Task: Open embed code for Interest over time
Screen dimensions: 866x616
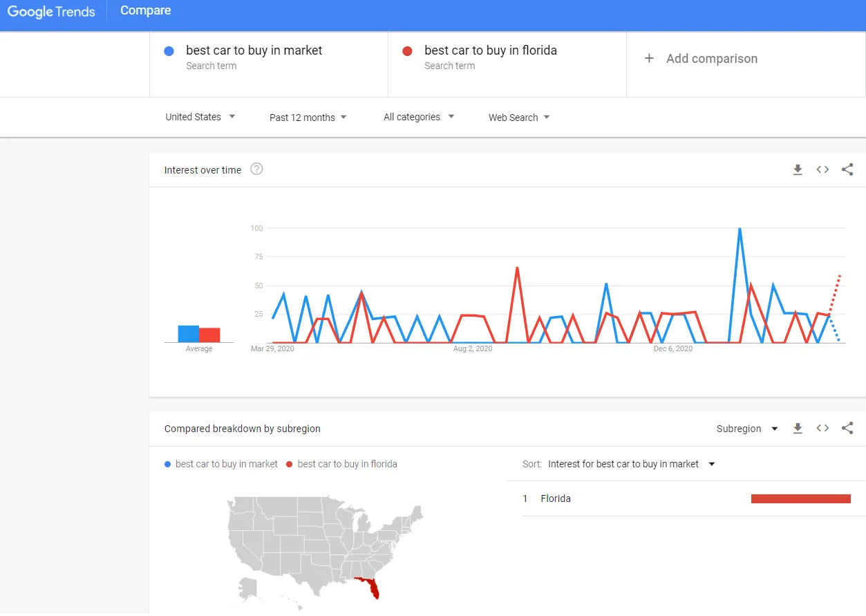Action: click(x=822, y=170)
